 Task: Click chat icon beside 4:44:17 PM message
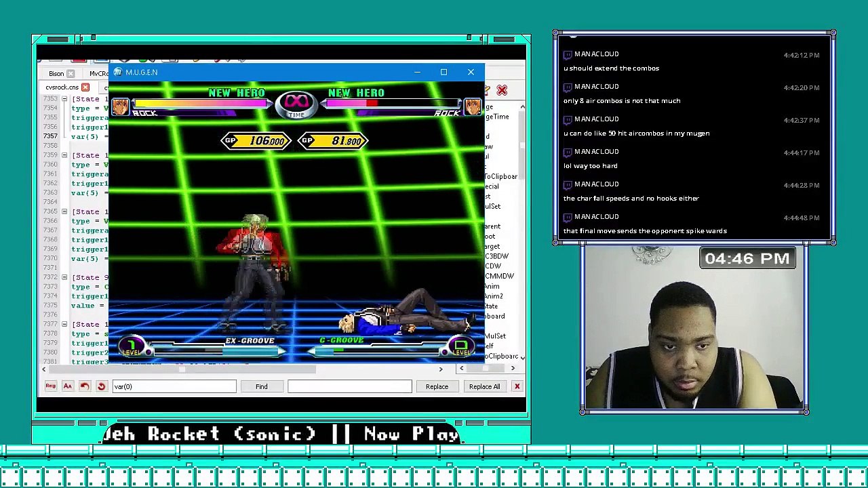[568, 151]
